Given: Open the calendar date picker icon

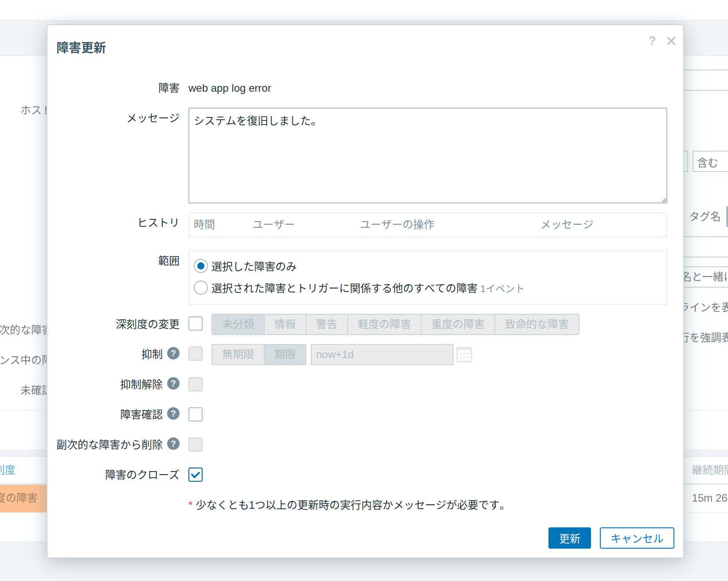Looking at the screenshot, I should tap(464, 355).
